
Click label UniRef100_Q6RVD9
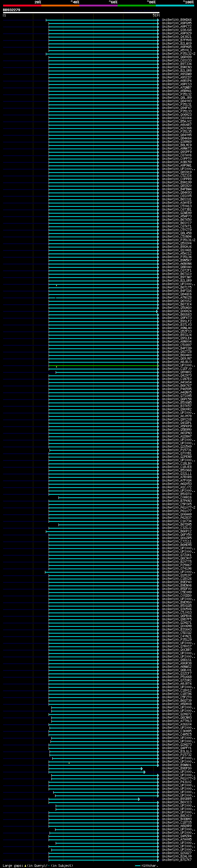(176, 57)
